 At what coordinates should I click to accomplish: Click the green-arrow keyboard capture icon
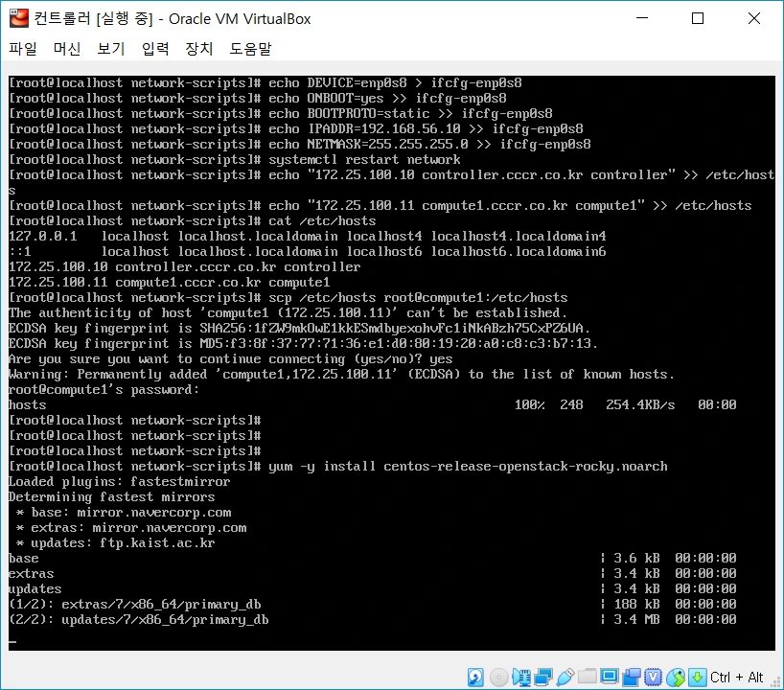coord(697,678)
